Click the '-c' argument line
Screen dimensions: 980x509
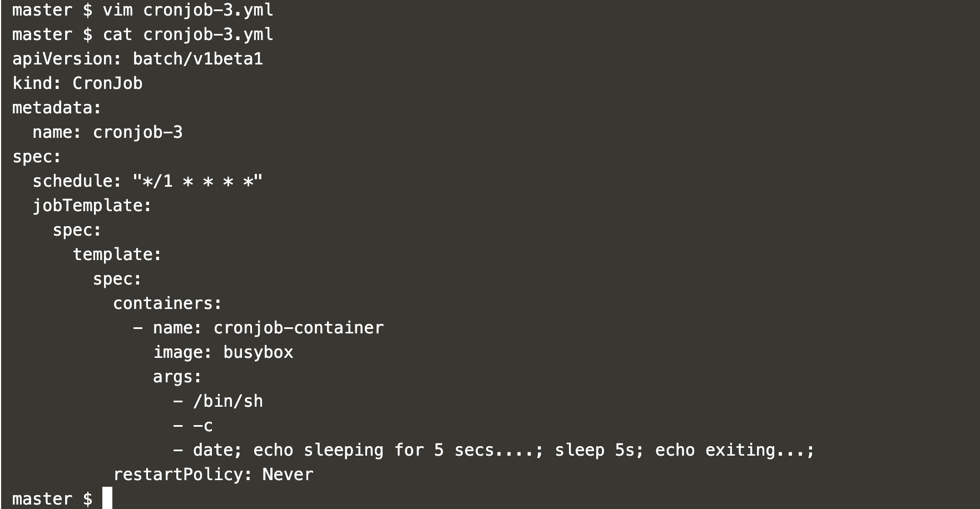pos(193,426)
